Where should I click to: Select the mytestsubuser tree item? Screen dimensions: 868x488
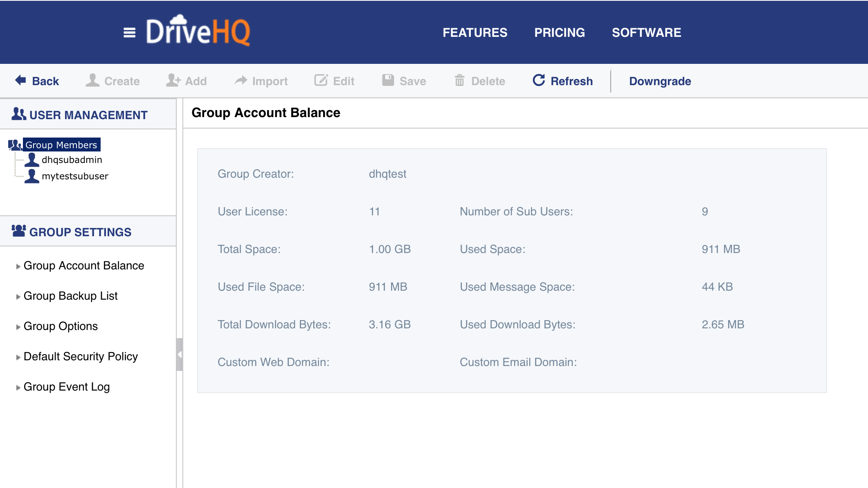[75, 176]
